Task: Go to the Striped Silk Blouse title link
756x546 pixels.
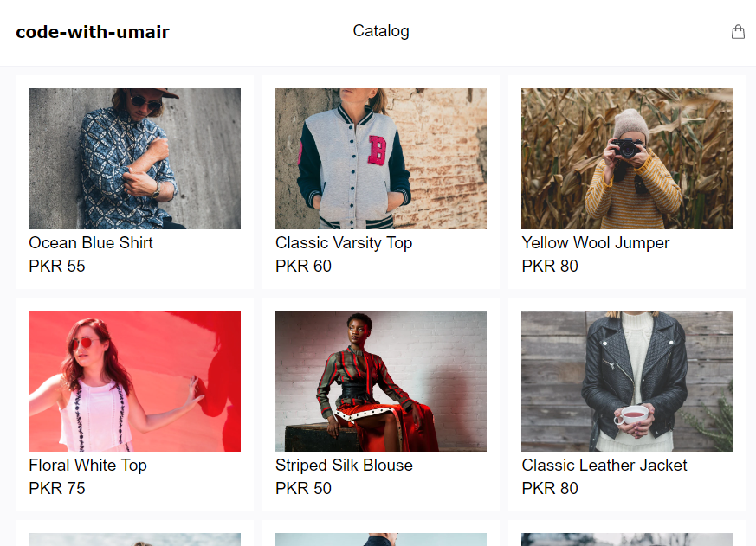Action: [x=344, y=466]
